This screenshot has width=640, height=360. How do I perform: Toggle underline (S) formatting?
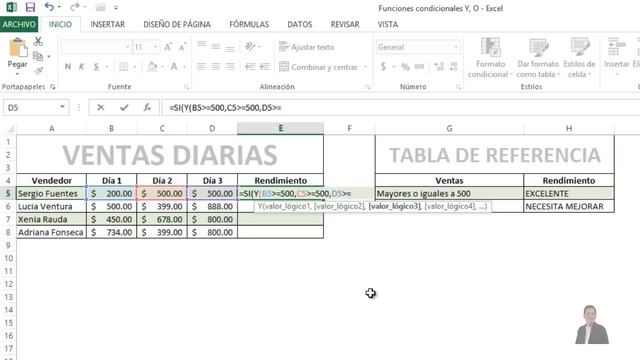pyautogui.click(x=96, y=67)
